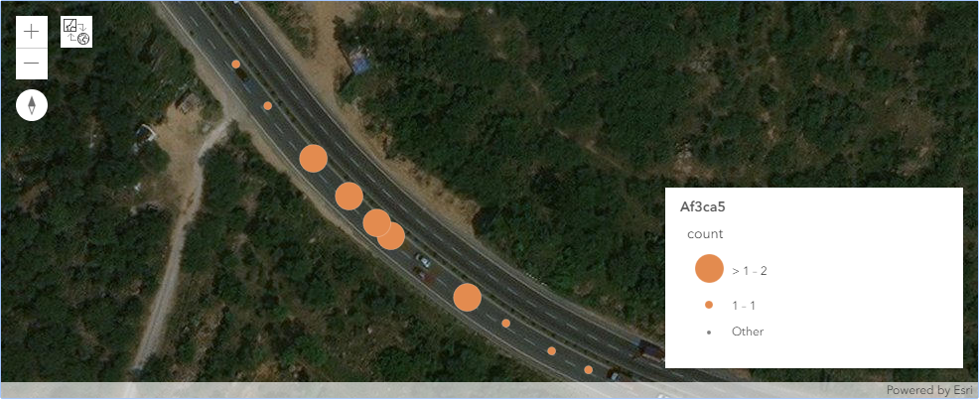Viewport: 980px width, 400px height.
Task: Open the basemap toggle icon
Action: coord(76,32)
